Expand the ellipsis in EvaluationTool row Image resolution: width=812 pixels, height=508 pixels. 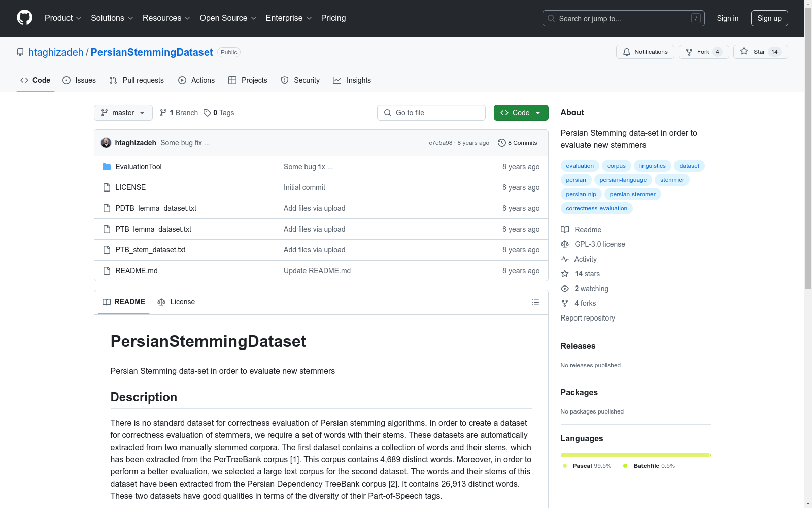[x=330, y=167]
